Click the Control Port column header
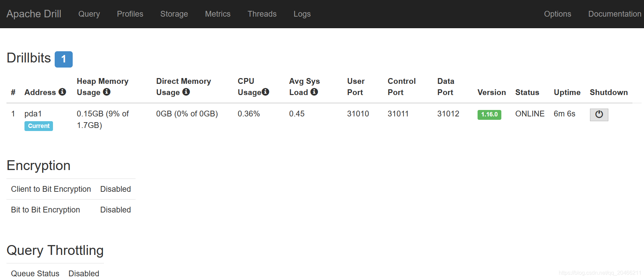 point(401,87)
